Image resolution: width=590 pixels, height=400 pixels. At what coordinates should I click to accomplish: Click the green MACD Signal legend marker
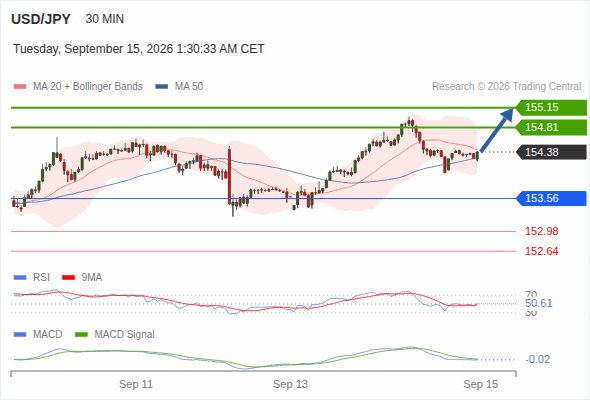(x=81, y=335)
